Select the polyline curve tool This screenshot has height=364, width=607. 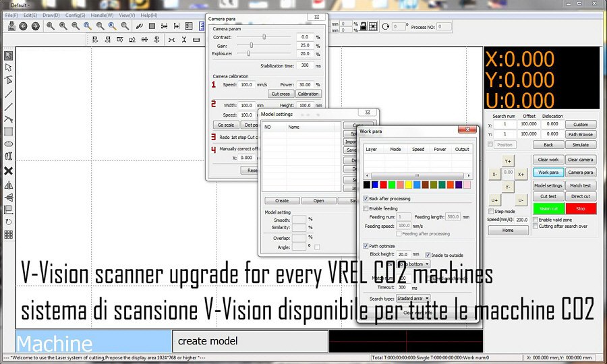[8, 119]
